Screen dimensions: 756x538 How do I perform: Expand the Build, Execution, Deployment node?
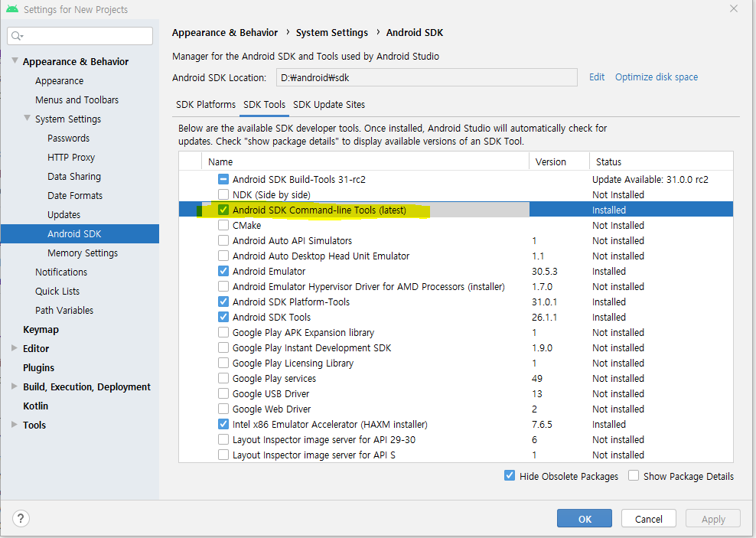[15, 386]
